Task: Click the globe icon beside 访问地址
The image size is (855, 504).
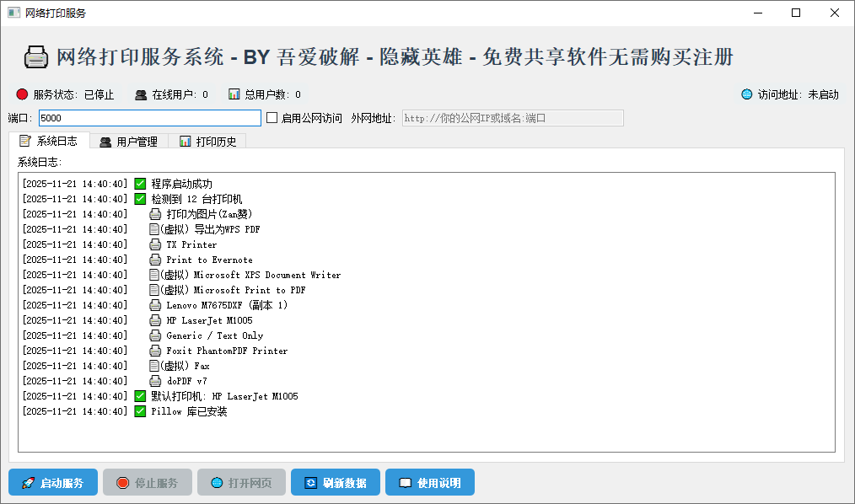Action: (x=746, y=94)
